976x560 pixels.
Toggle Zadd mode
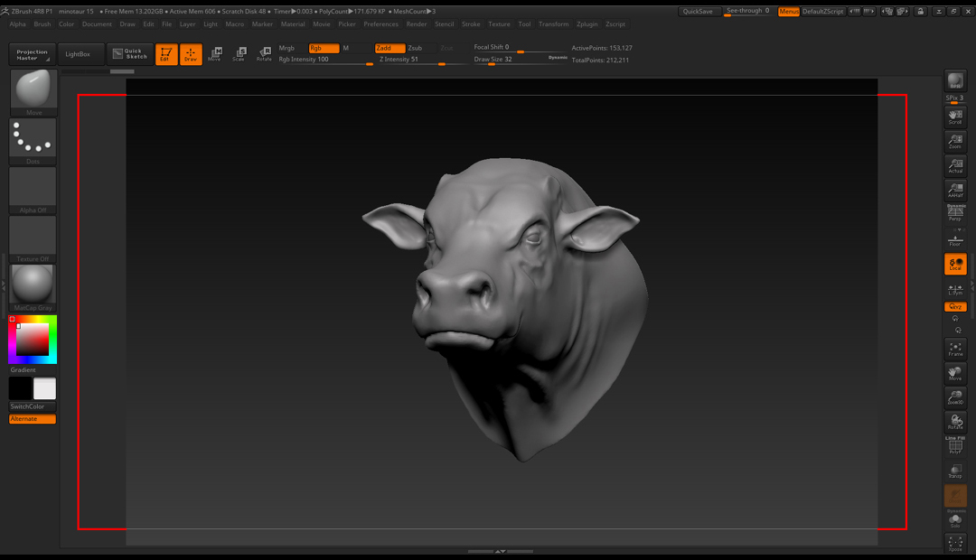389,48
